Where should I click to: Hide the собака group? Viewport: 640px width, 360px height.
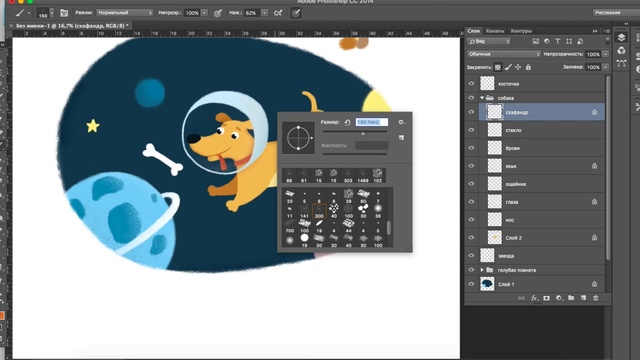pyautogui.click(x=471, y=98)
